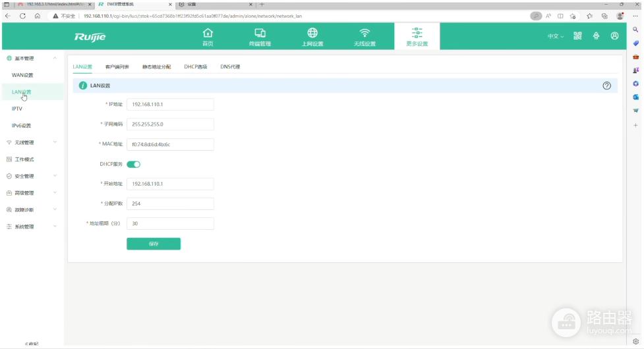Click the IP地址 input field
The height and width of the screenshot is (349, 644).
coord(170,105)
